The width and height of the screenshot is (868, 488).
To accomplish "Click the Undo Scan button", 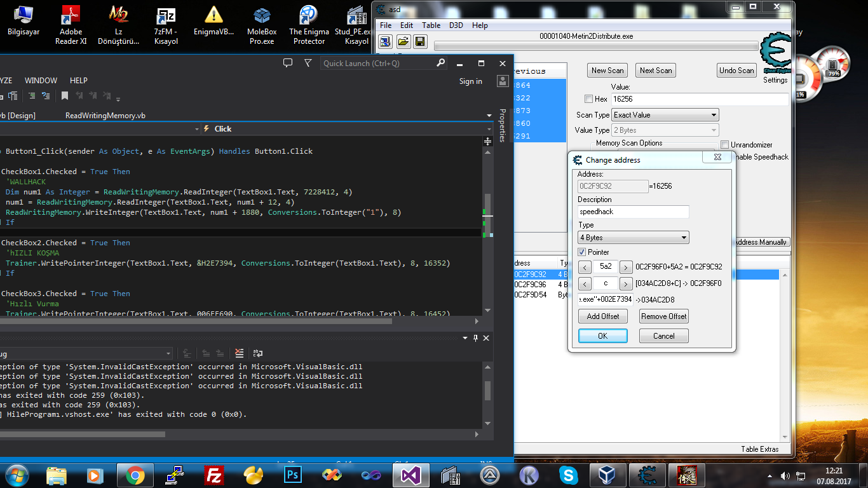I will click(x=736, y=71).
